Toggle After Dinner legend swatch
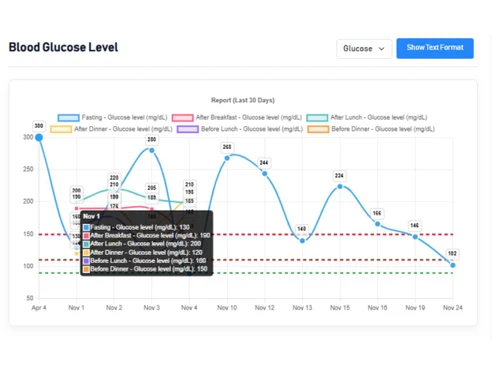The width and height of the screenshot is (500, 375). pos(61,129)
